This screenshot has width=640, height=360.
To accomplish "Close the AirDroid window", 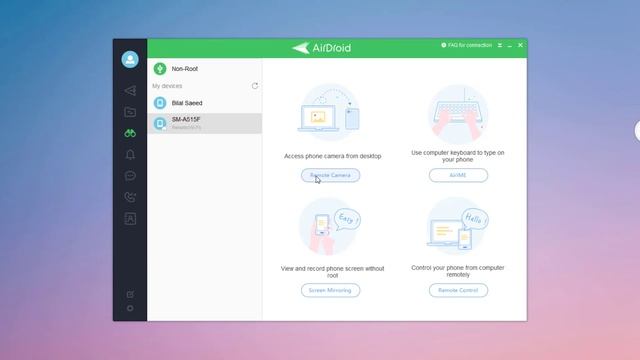I will [x=520, y=45].
